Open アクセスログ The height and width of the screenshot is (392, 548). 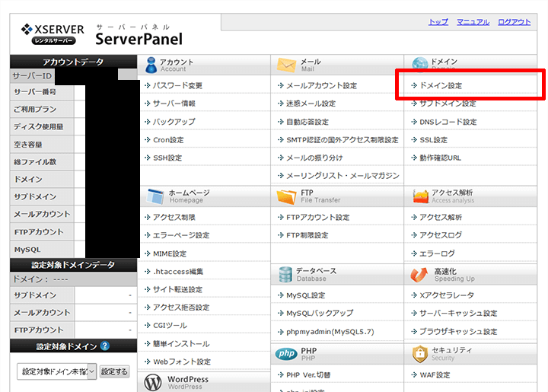[x=441, y=235]
